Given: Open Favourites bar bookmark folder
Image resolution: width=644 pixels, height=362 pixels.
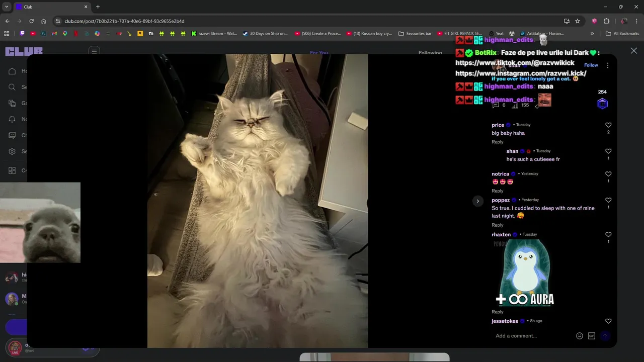Looking at the screenshot, I should tap(415, 34).
